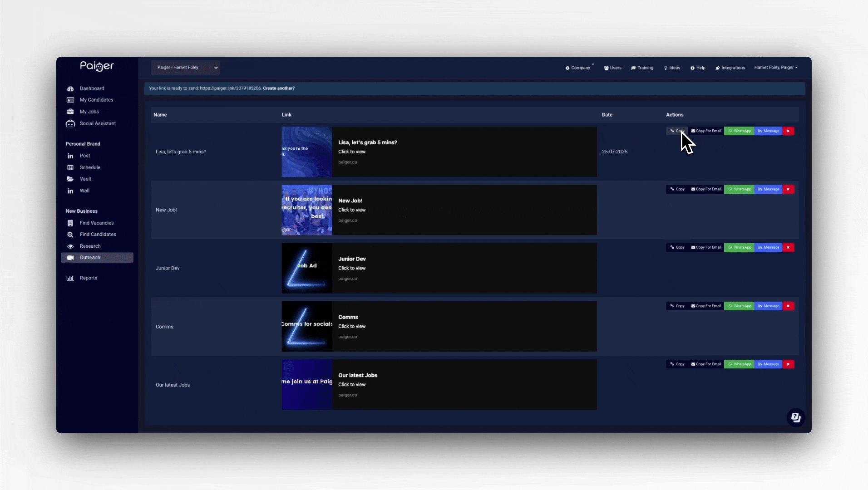868x490 pixels.
Task: Click the 25-07-2025 date cell
Action: coord(615,152)
